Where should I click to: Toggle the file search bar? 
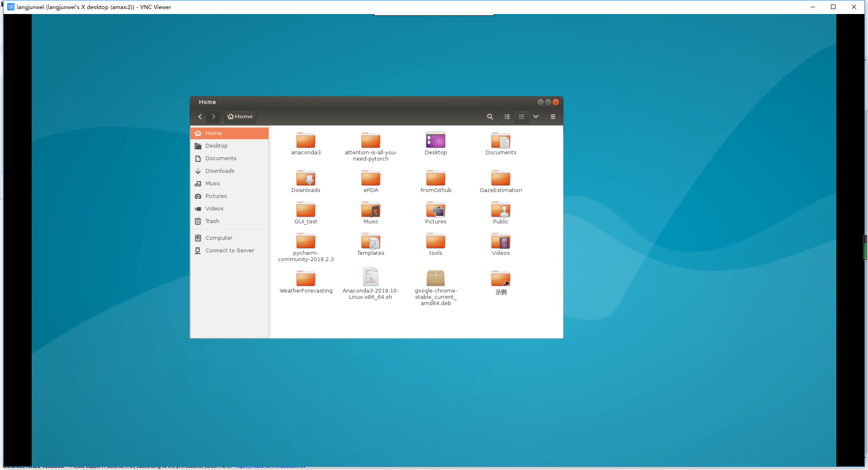click(x=490, y=117)
